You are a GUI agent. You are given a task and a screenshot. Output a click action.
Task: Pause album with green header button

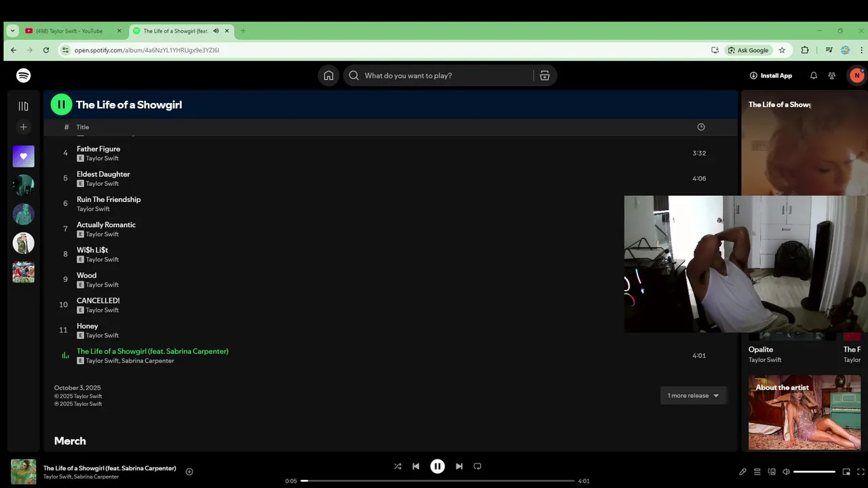coord(62,104)
